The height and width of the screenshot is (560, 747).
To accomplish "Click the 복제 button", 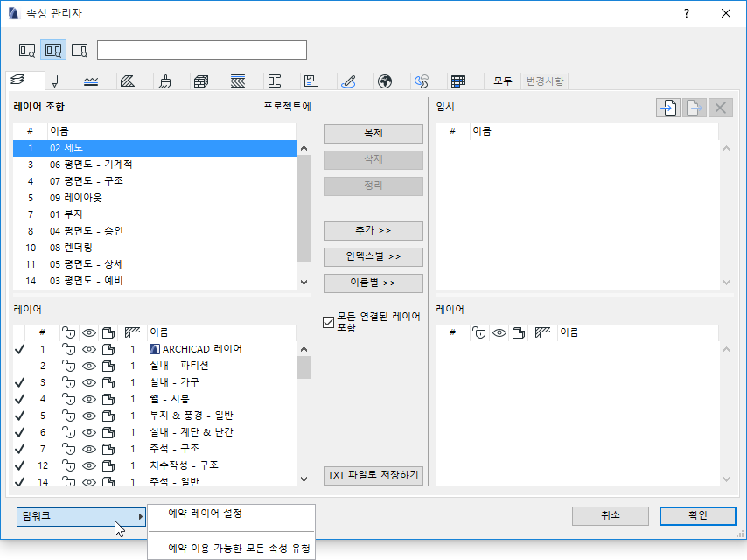I will pyautogui.click(x=373, y=134).
